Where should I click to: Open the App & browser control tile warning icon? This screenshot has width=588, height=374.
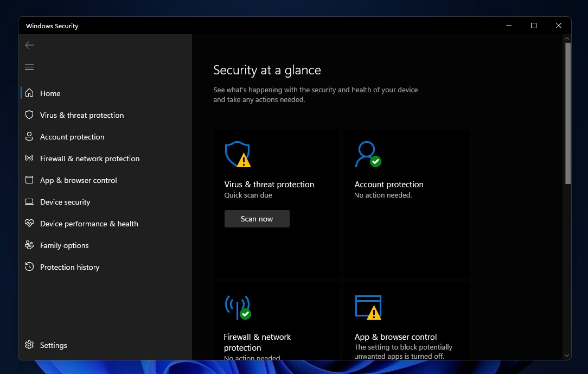[x=368, y=307]
